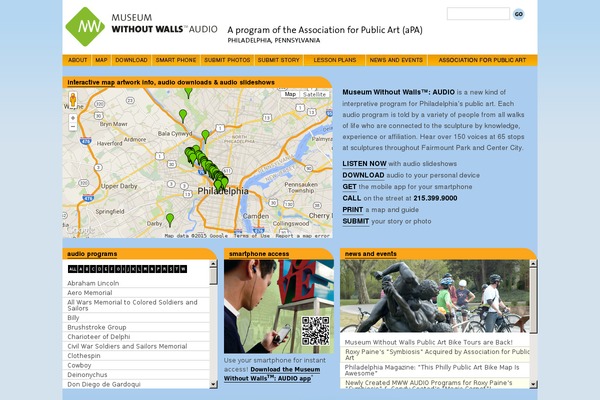
Task: Click the bike tour sculpture photo
Action: [x=435, y=296]
